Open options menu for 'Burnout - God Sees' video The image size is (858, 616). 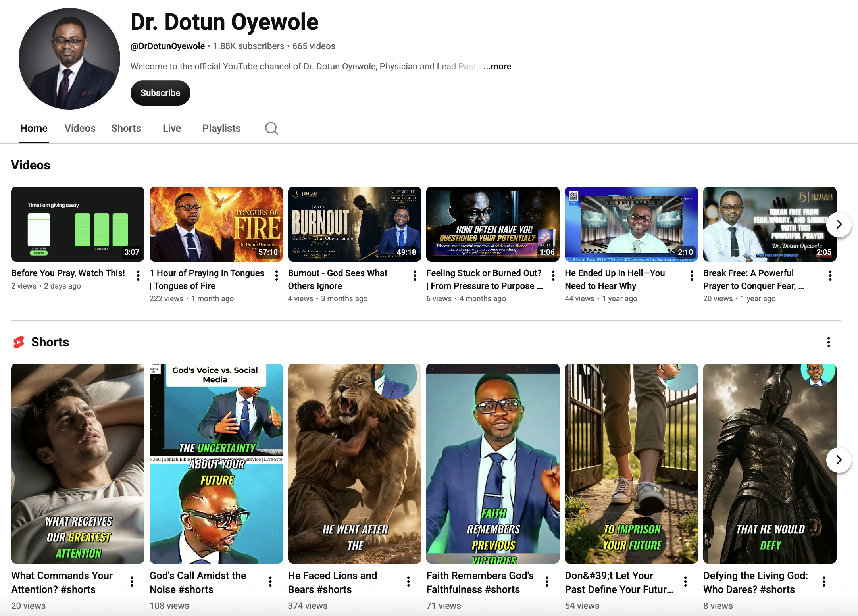[x=414, y=275]
